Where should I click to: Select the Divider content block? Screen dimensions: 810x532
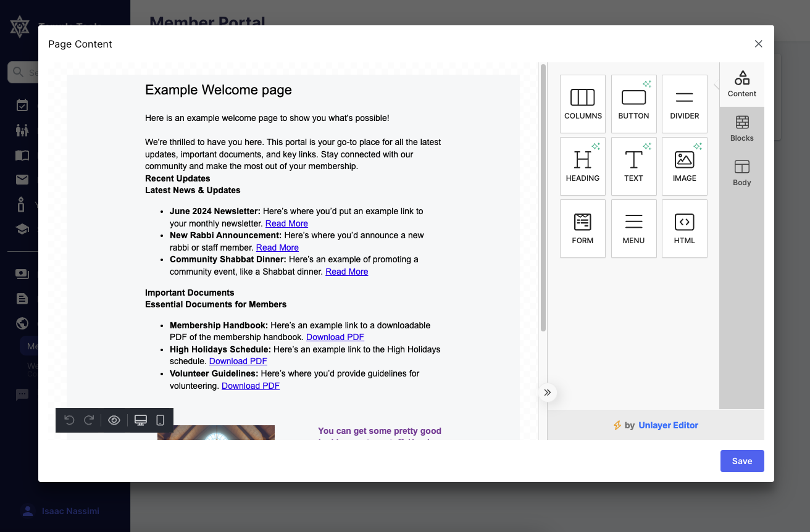point(684,104)
